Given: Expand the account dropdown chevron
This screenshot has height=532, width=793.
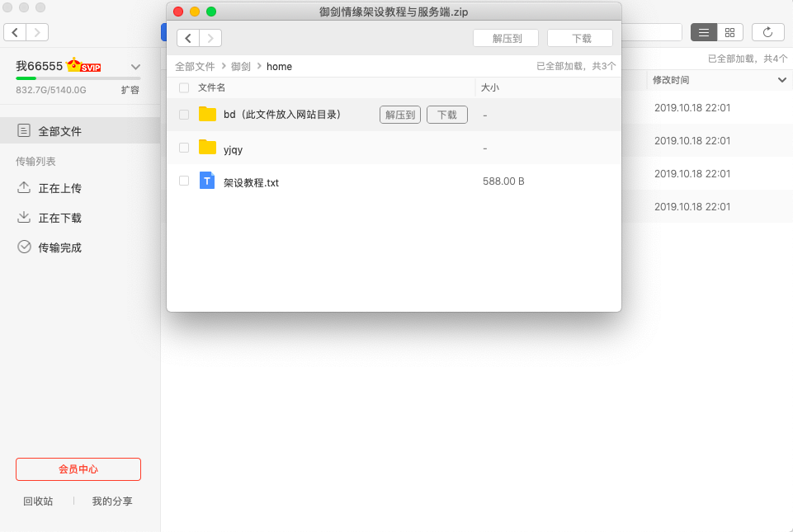Looking at the screenshot, I should pos(136,67).
